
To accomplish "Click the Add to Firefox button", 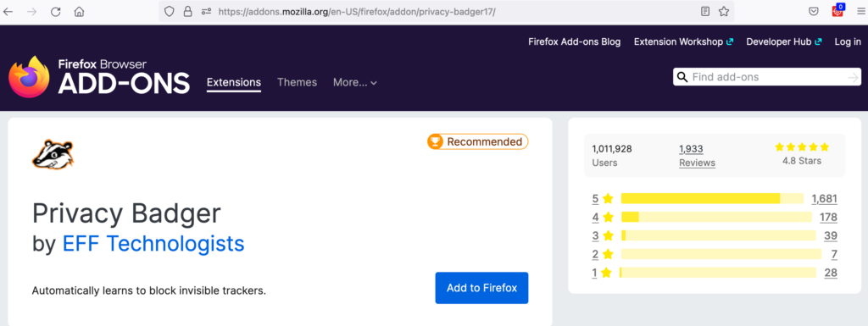I will coord(481,288).
